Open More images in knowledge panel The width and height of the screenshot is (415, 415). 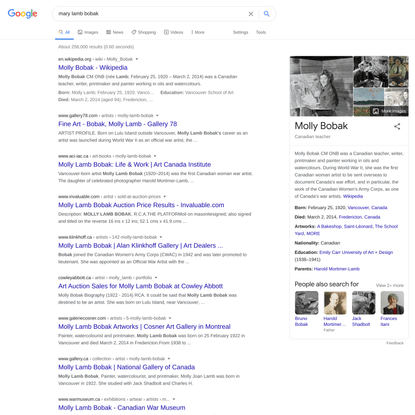(389, 111)
